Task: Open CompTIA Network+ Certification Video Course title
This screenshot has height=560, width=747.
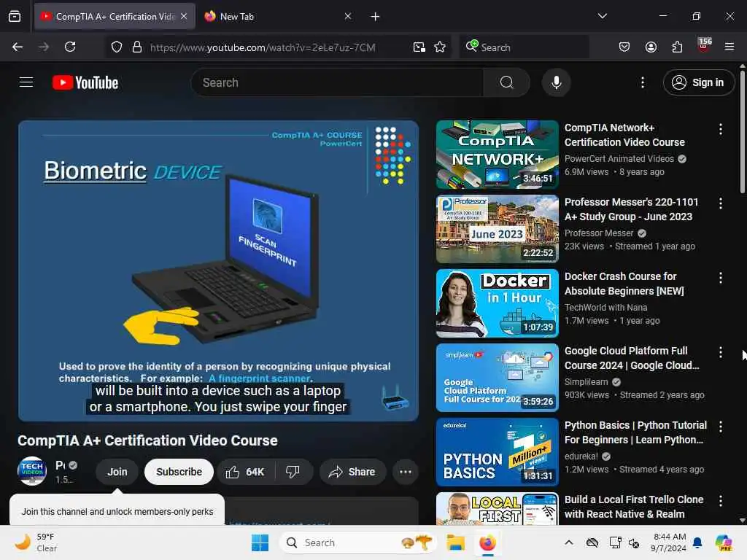Action: [624, 135]
